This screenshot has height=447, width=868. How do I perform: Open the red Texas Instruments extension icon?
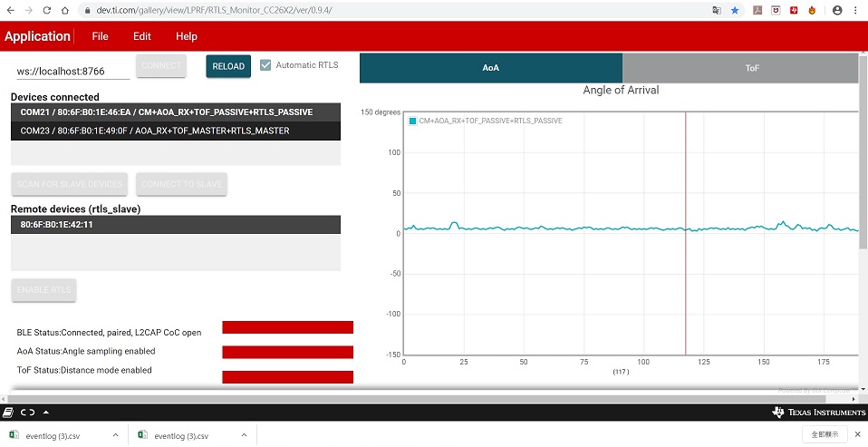point(794,10)
